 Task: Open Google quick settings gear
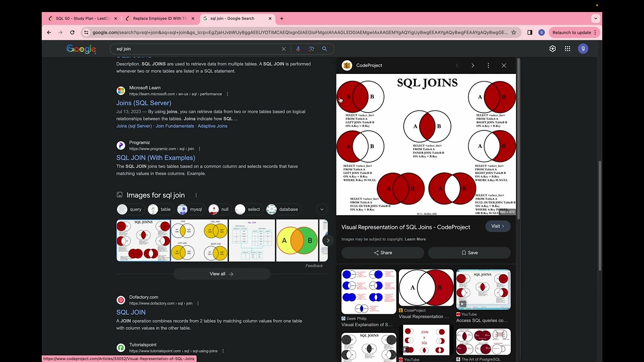552,49
